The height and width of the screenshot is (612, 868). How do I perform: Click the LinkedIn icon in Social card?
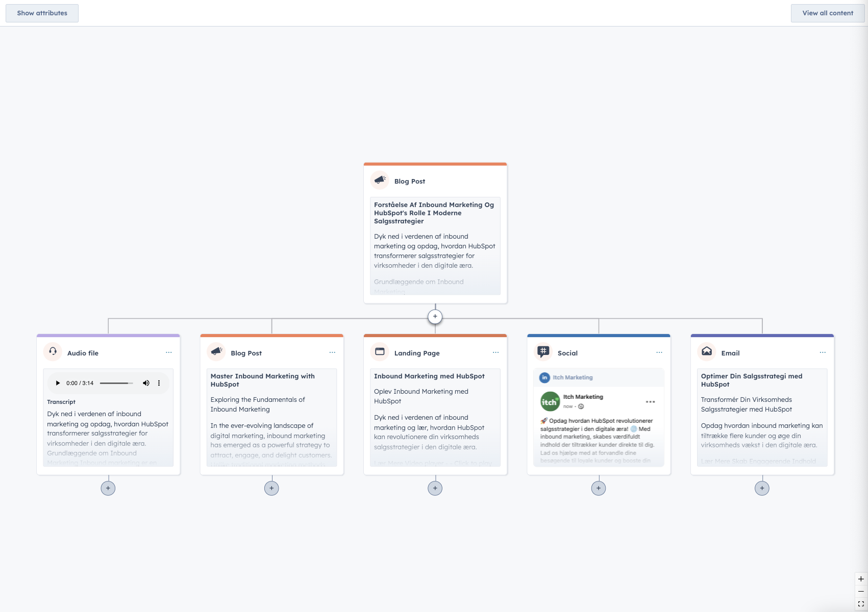tap(544, 377)
